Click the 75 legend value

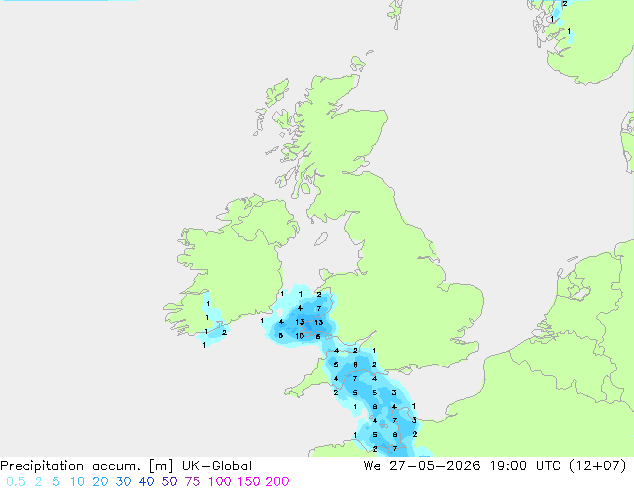[x=192, y=482]
